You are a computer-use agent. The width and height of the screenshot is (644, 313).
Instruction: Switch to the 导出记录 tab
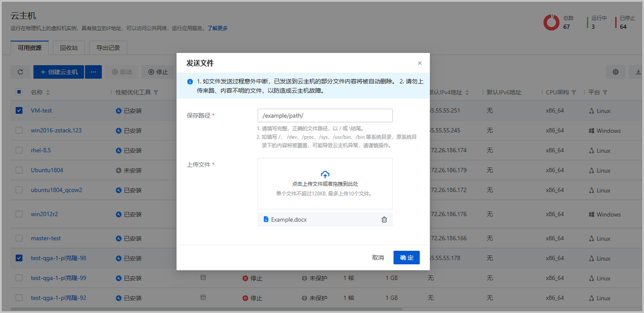click(x=108, y=48)
